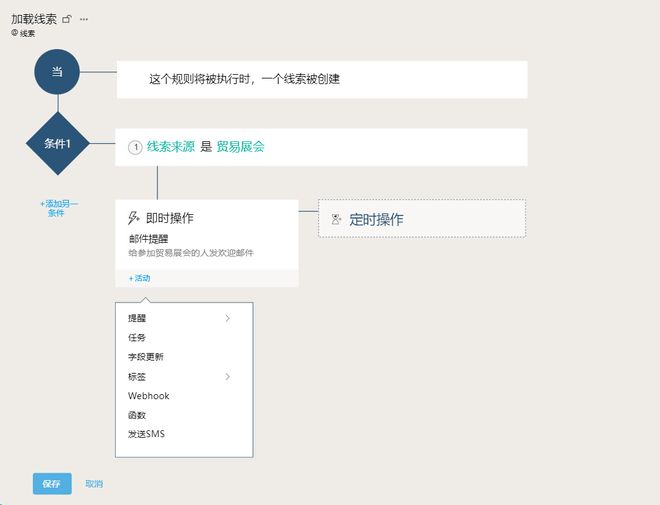
Task: Click the lock icon beside 加载线索 title
Action: click(x=67, y=19)
